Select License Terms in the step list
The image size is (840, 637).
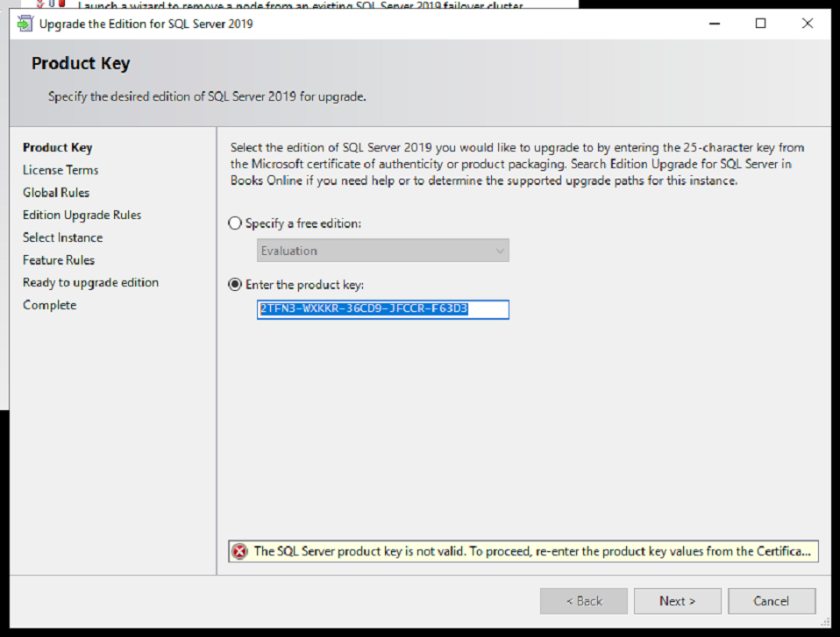pyautogui.click(x=61, y=170)
